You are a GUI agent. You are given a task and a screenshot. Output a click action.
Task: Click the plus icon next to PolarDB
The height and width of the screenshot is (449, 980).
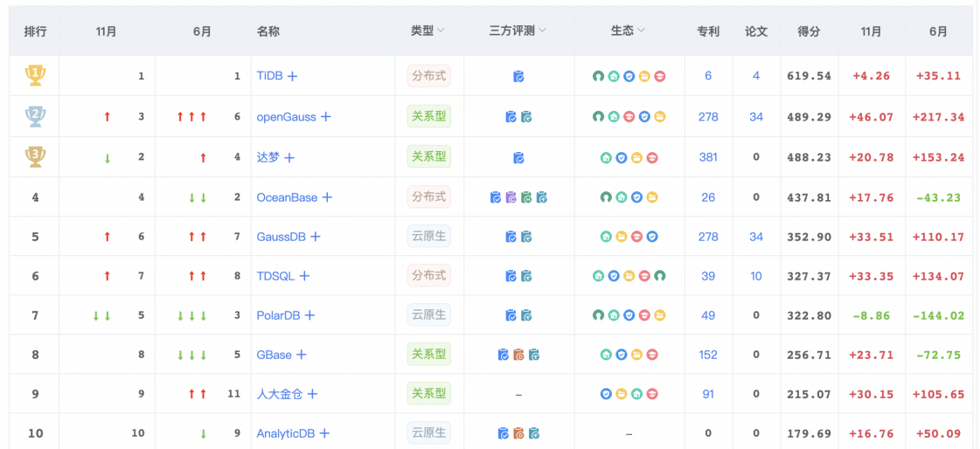coord(309,315)
